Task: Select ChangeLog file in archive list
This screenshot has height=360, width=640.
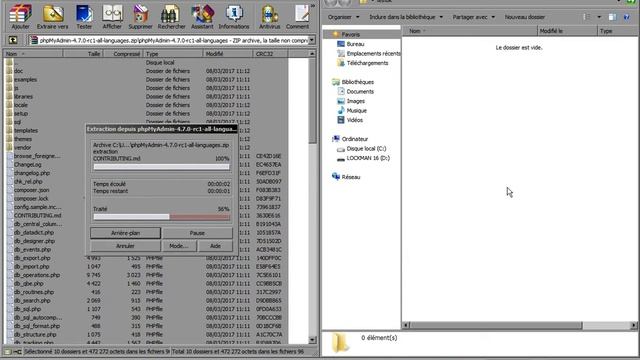Action: point(28,164)
